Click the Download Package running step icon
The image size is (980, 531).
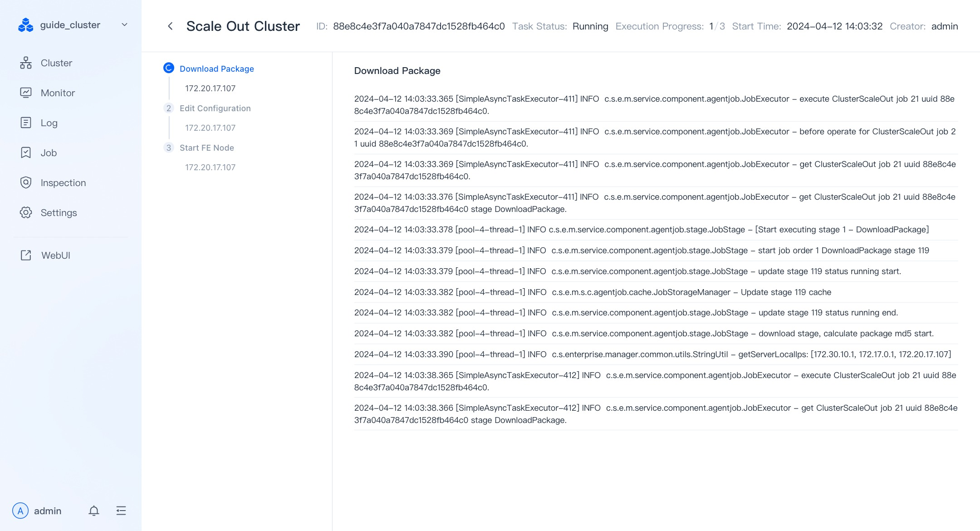coord(169,68)
